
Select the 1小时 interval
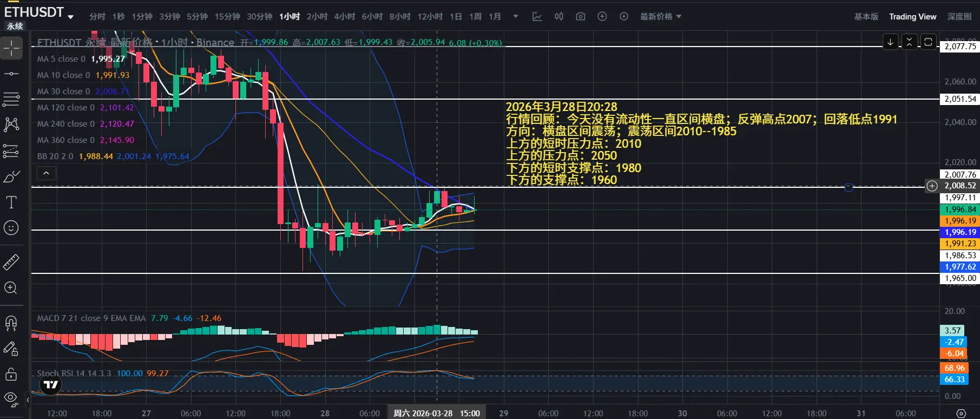click(x=290, y=17)
